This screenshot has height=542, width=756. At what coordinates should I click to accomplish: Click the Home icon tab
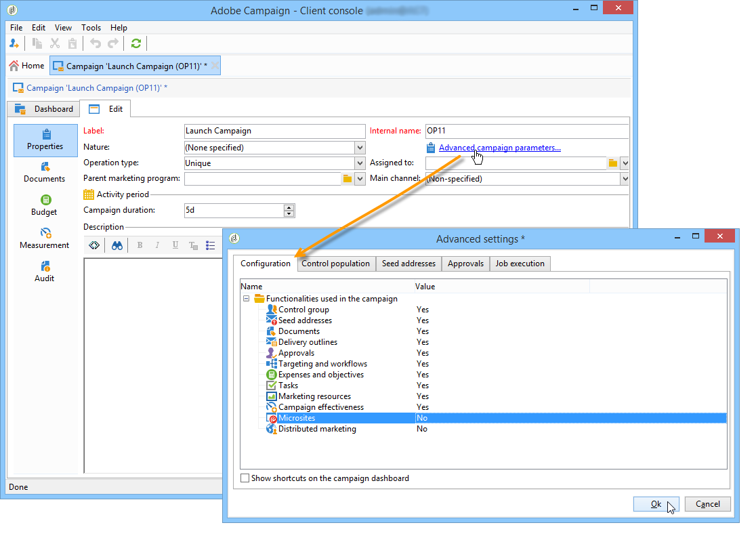tap(27, 66)
